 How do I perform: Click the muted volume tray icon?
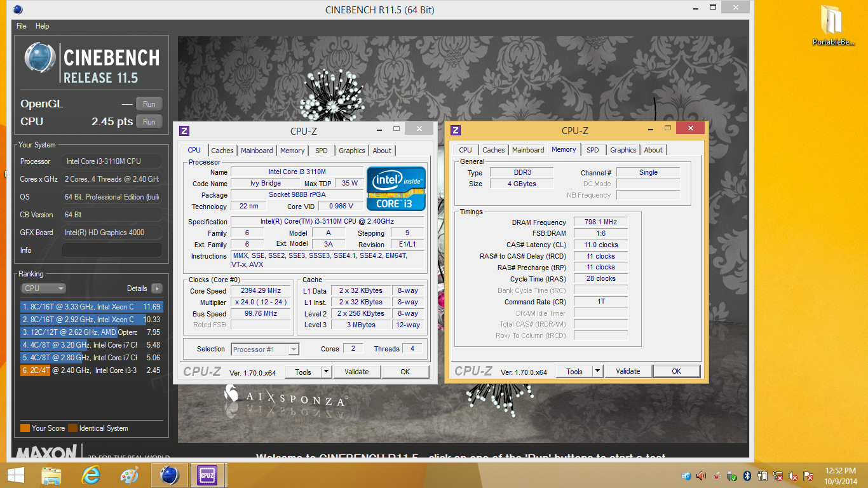click(793, 475)
